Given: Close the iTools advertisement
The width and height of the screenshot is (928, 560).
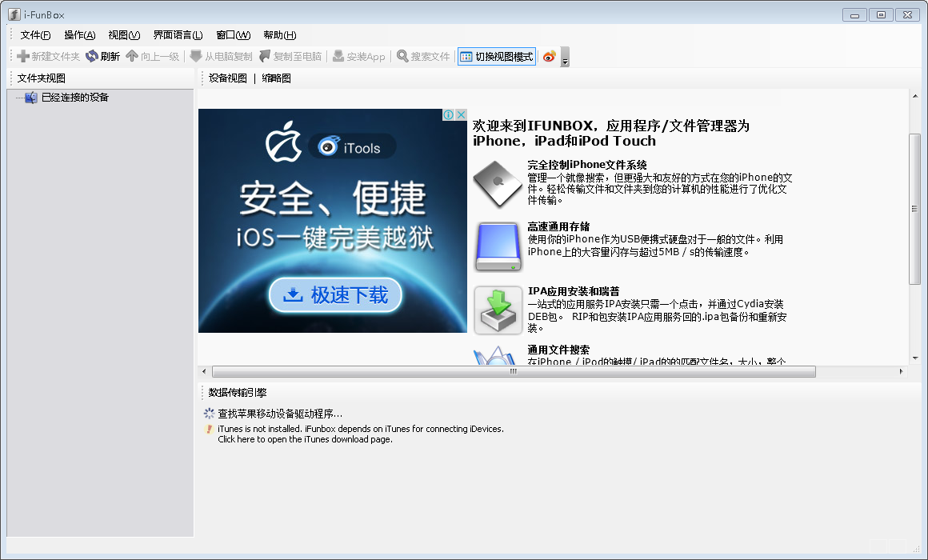Looking at the screenshot, I should pos(461,115).
